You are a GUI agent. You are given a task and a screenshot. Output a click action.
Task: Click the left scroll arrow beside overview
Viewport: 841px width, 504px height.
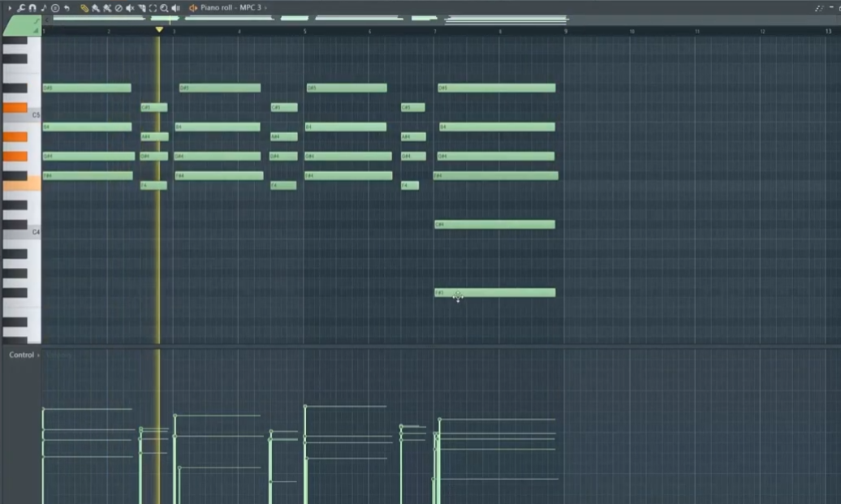46,19
